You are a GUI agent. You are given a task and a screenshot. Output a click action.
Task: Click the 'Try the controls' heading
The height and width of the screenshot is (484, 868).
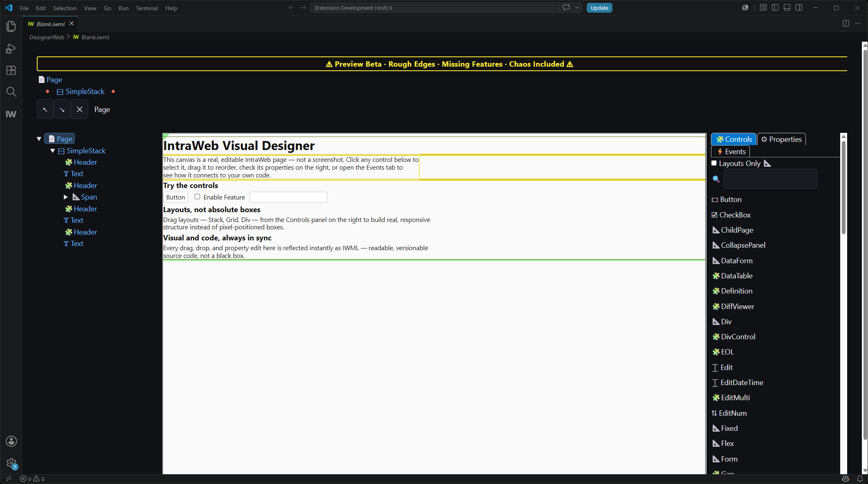(x=191, y=186)
